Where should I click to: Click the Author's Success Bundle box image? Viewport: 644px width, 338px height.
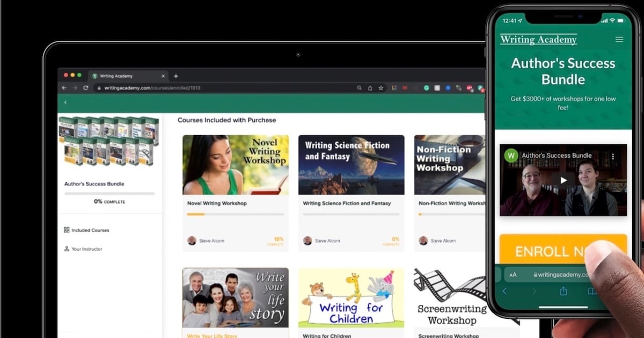tap(109, 141)
